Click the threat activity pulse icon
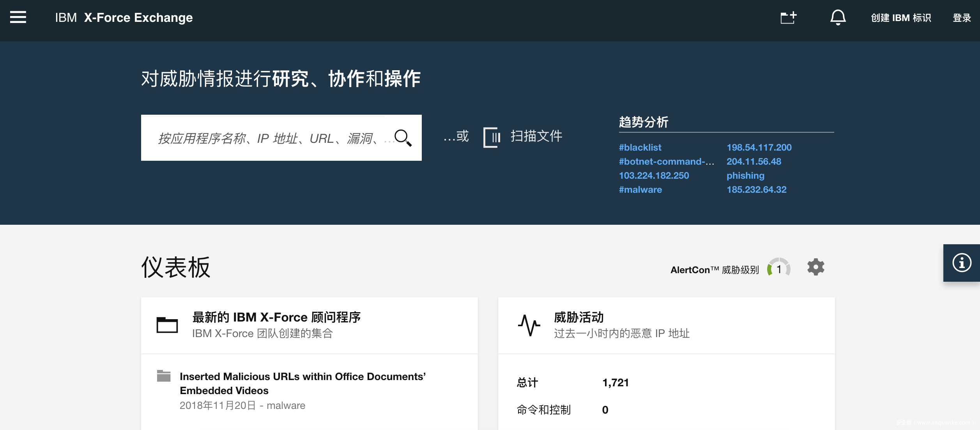The width and height of the screenshot is (980, 430). (x=529, y=325)
